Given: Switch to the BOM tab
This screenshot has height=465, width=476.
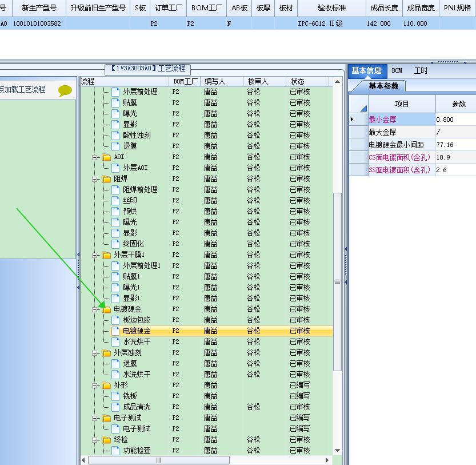Looking at the screenshot, I should pyautogui.click(x=397, y=71).
